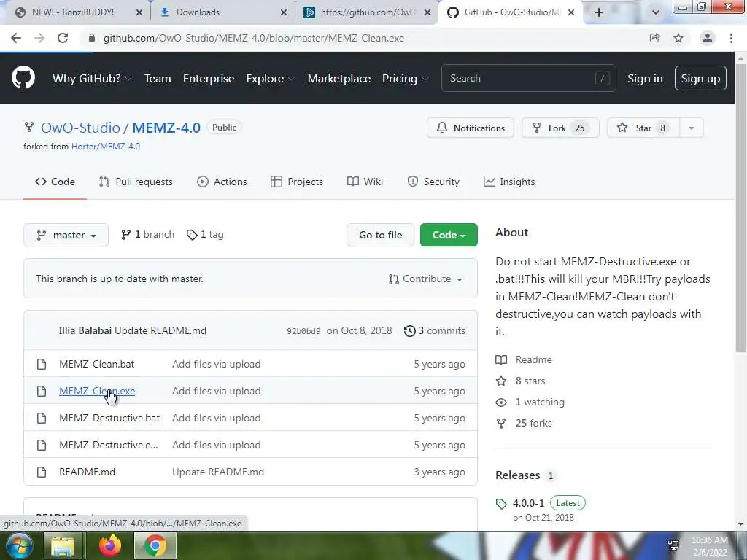747x560 pixels.
Task: Click the tab search chevron in Chrome
Action: pyautogui.click(x=656, y=12)
